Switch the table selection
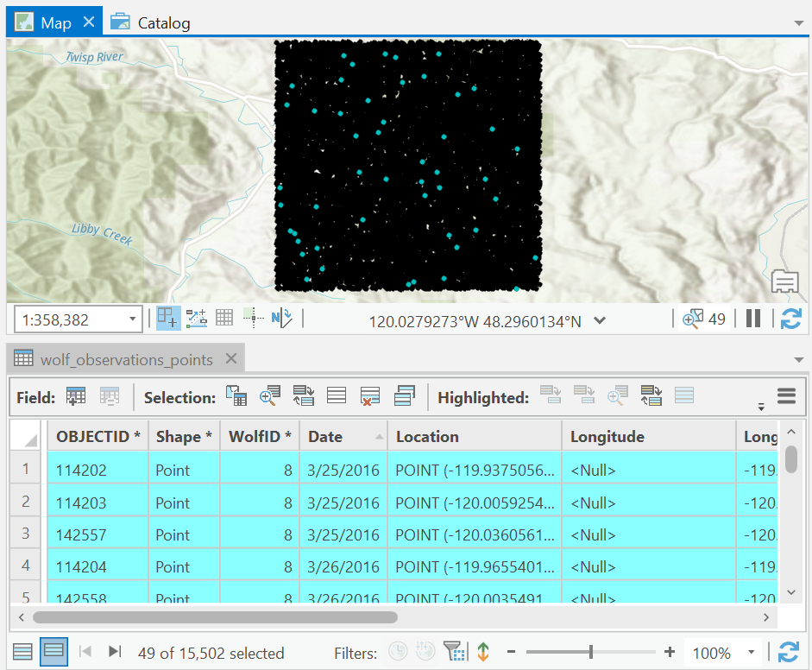 303,396
